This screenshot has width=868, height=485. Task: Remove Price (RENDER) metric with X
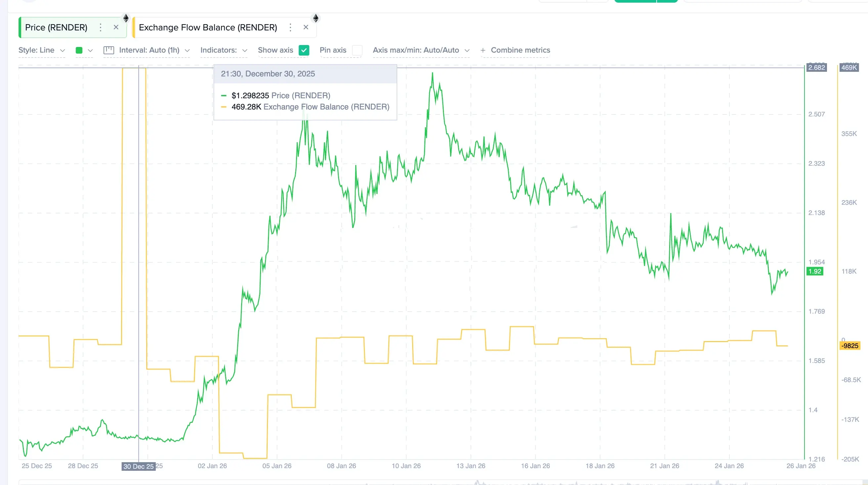(x=116, y=27)
